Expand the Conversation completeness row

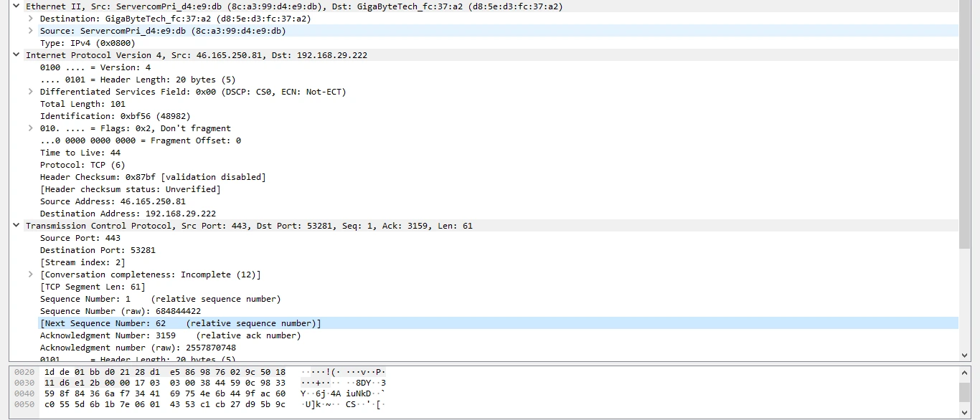[x=31, y=275]
